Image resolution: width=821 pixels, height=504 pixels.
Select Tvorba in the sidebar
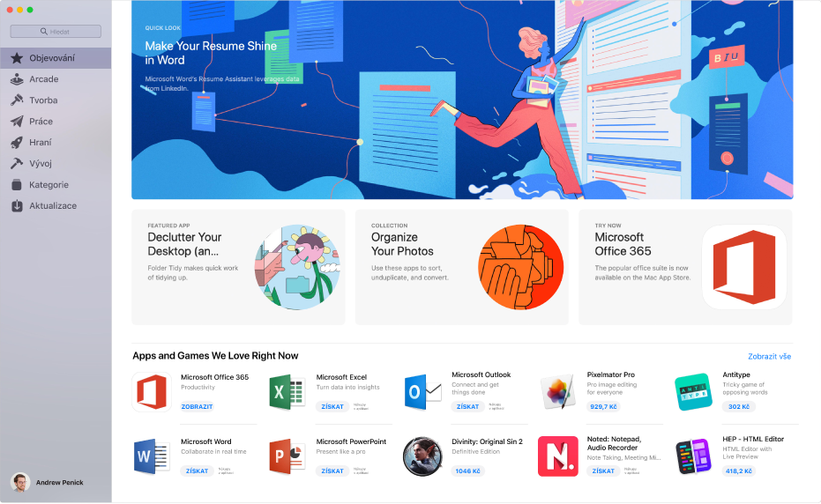pyautogui.click(x=56, y=100)
